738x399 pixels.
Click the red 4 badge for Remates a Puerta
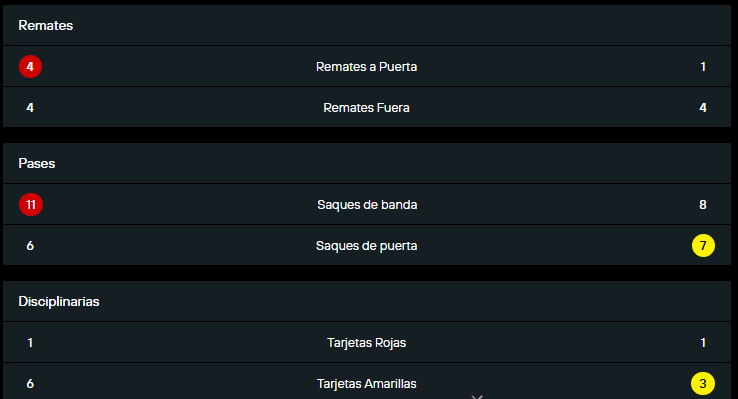click(x=30, y=66)
